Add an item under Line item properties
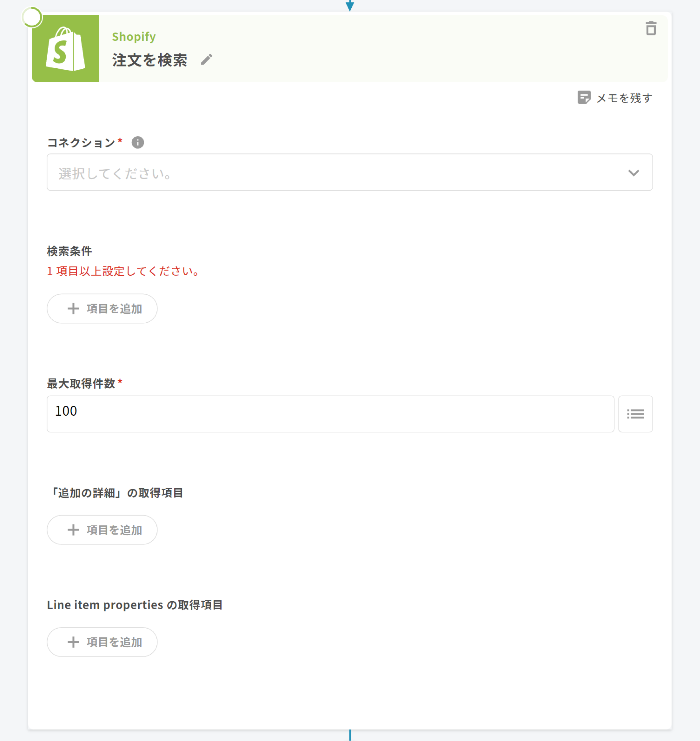Image resolution: width=700 pixels, height=741 pixels. click(x=102, y=642)
